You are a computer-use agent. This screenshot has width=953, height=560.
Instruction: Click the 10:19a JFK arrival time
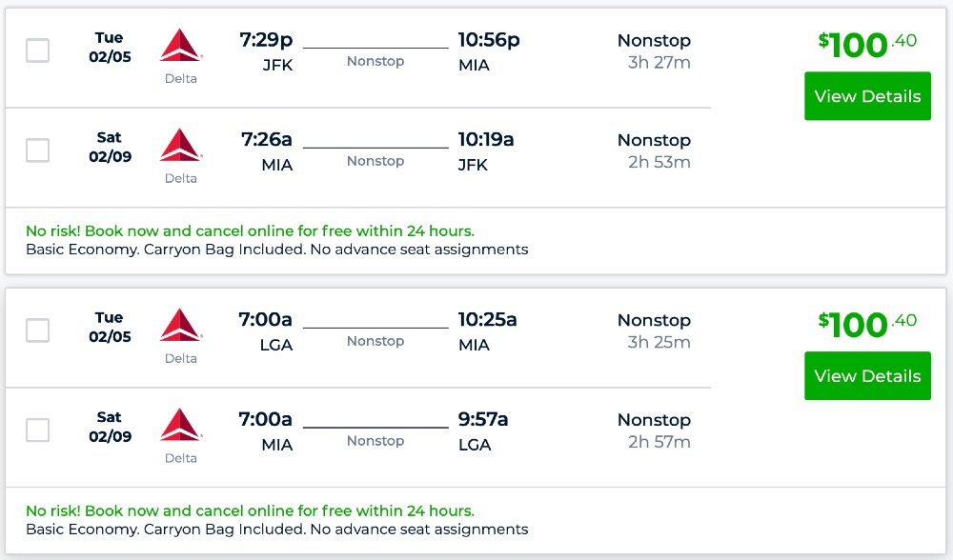(x=486, y=140)
